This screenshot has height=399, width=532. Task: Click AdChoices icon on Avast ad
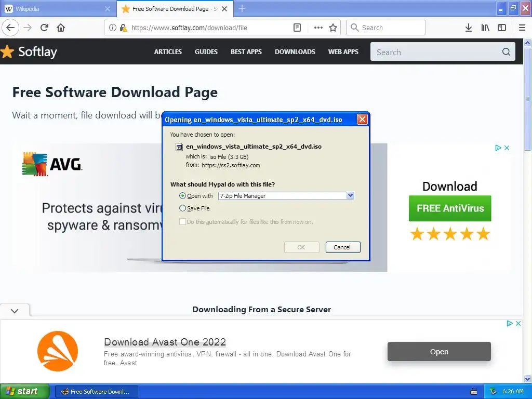(509, 323)
